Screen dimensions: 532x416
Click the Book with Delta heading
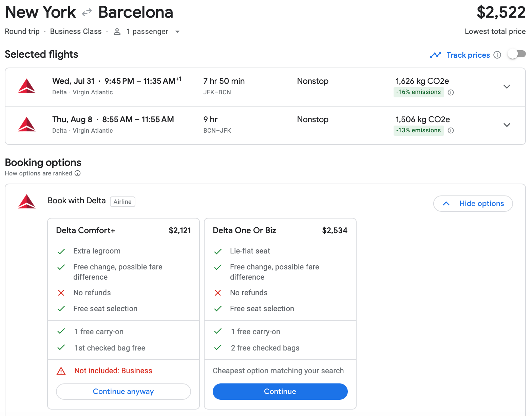tap(77, 201)
